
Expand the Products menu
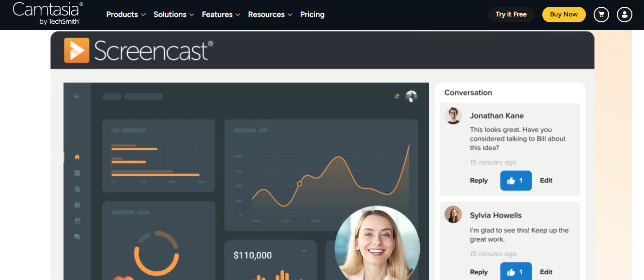pyautogui.click(x=126, y=15)
